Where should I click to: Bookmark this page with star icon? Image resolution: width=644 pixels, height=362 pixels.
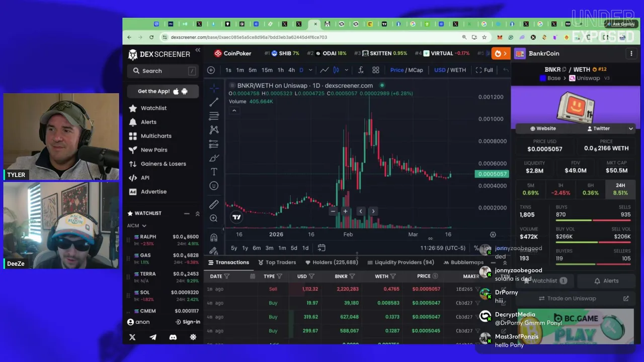(x=484, y=37)
